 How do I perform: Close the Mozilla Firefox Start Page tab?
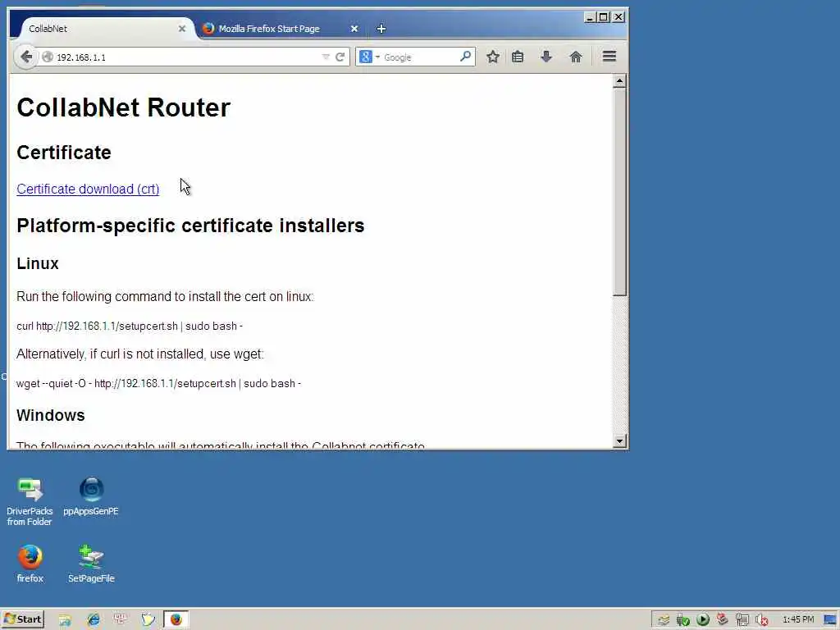(354, 29)
